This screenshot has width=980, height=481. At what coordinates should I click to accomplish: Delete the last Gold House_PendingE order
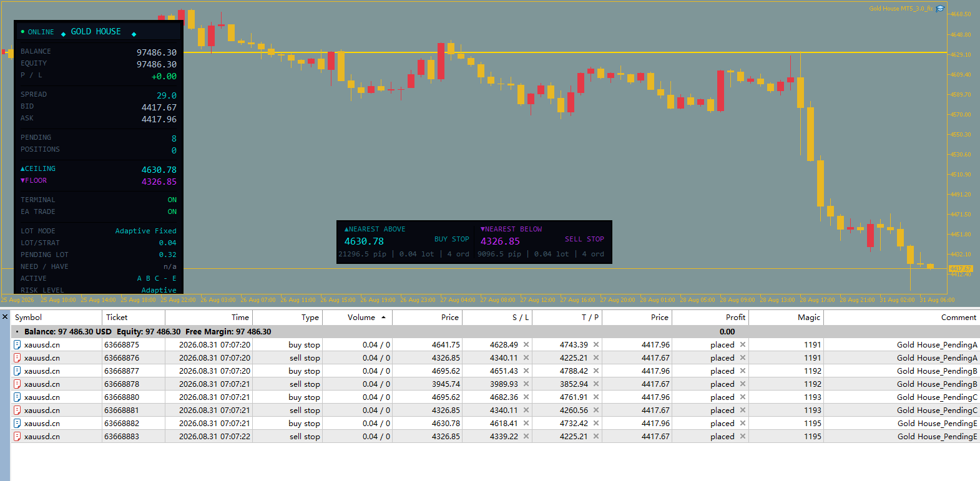tap(743, 437)
